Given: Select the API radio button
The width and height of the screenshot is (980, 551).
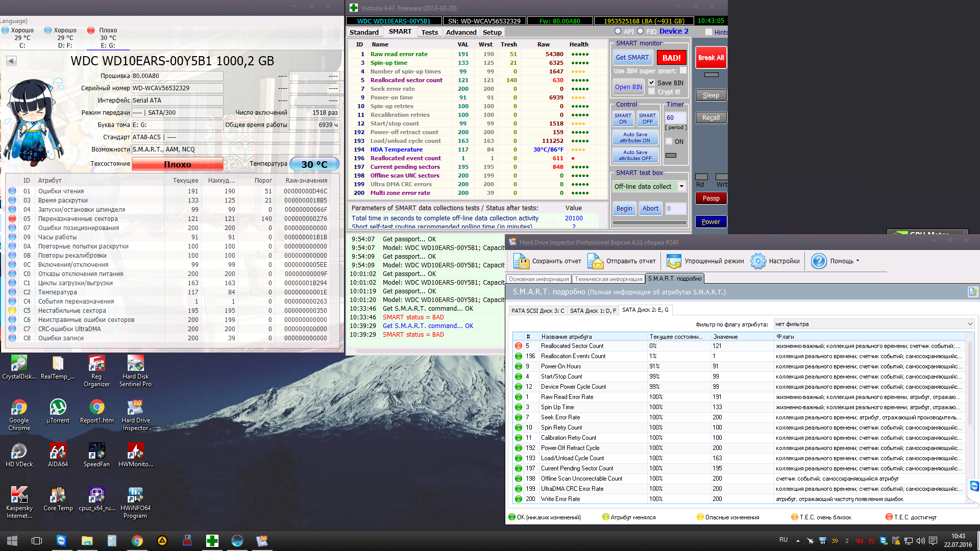Looking at the screenshot, I should click(x=618, y=32).
